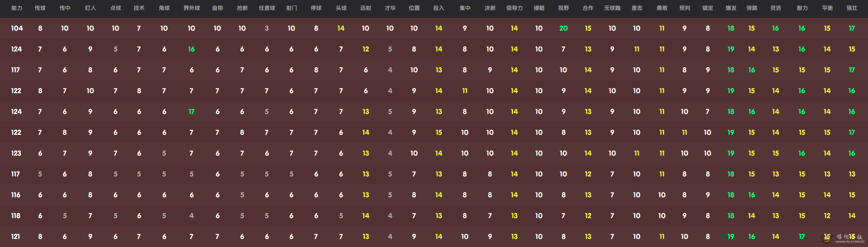Click the 能力 column header
This screenshot has width=868, height=247.
17,8
